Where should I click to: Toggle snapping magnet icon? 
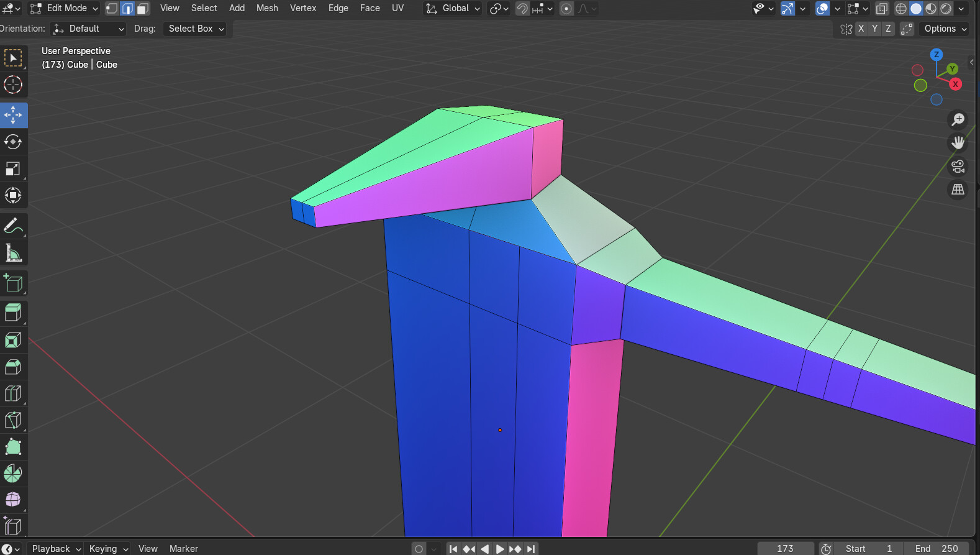tap(522, 9)
